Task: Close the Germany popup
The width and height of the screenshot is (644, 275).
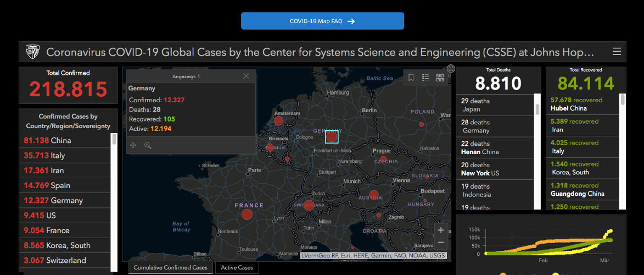Action: pos(246,76)
